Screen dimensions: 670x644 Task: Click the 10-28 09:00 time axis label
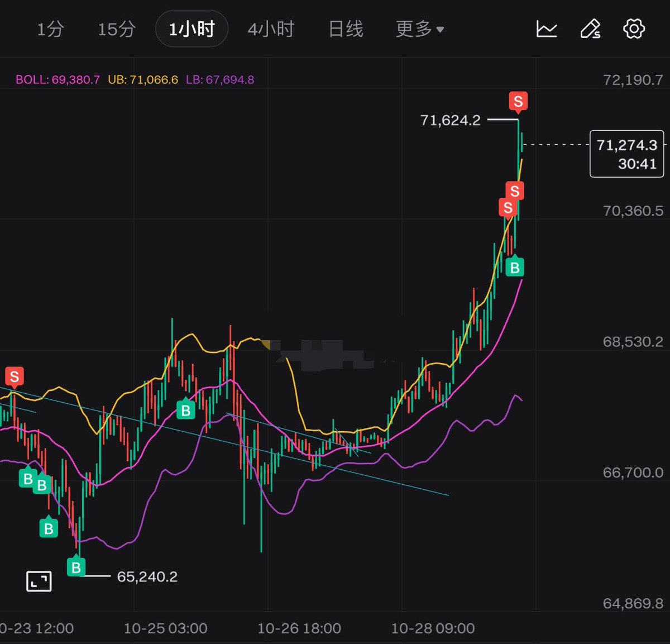(x=433, y=628)
